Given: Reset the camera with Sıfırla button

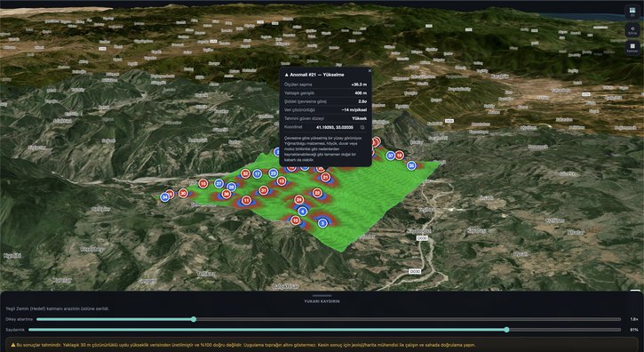Looking at the screenshot, I should (632, 30).
